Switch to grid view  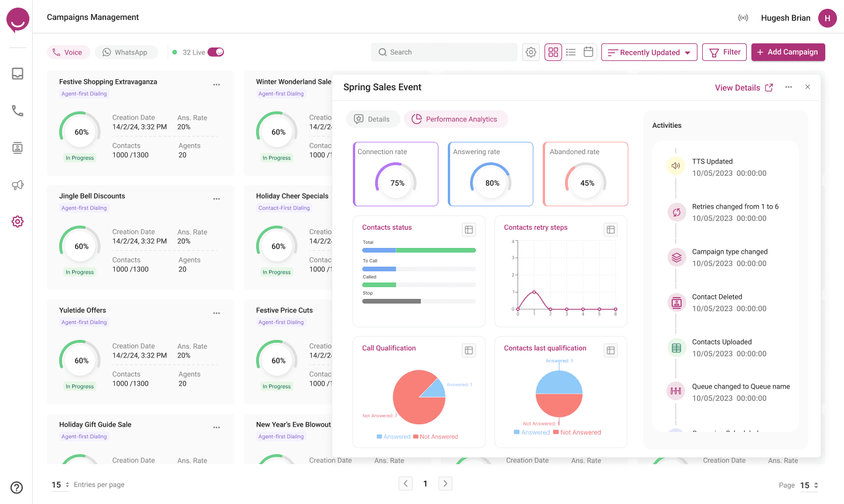tap(553, 52)
